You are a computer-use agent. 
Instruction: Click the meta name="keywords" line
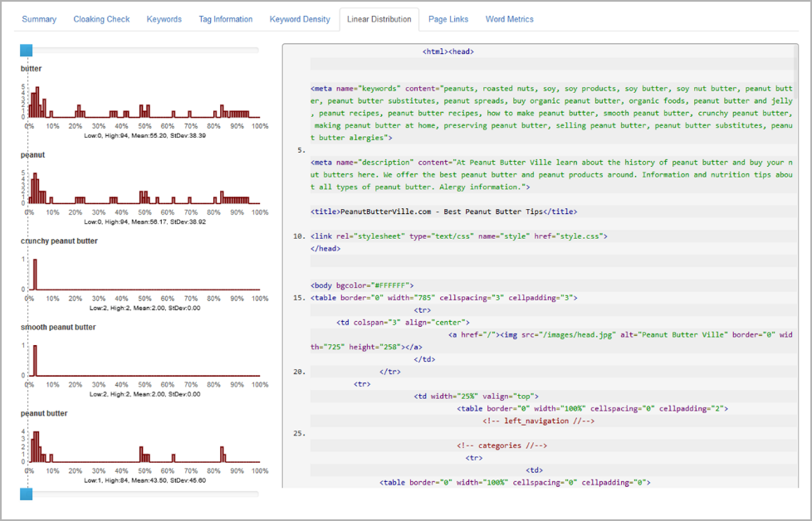(552, 113)
